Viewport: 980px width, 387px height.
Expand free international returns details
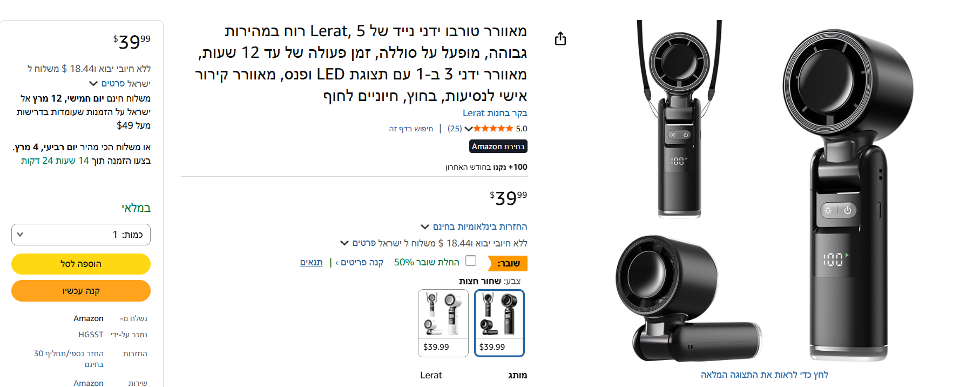(474, 226)
